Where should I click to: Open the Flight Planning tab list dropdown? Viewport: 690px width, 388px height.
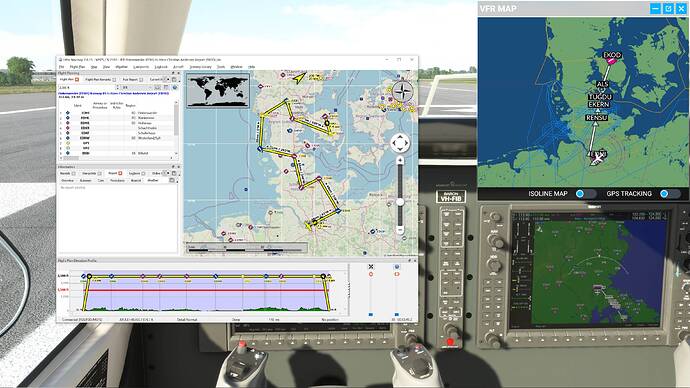point(168,79)
